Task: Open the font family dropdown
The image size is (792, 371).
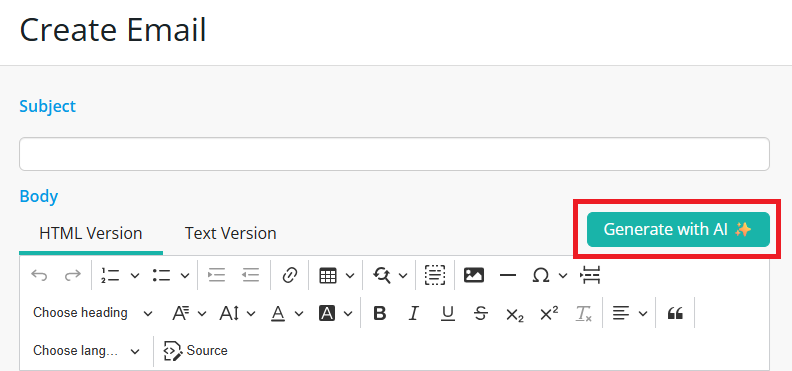Action: tap(189, 313)
